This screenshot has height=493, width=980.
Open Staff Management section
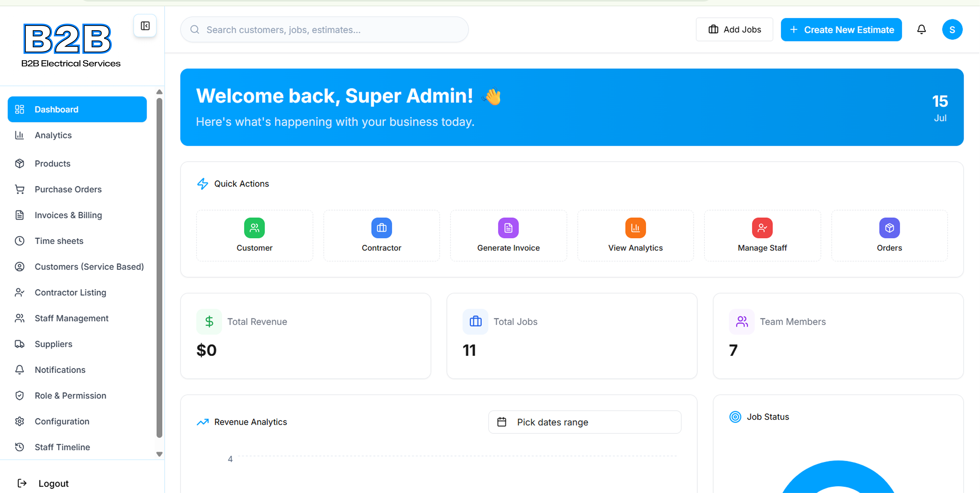(x=77, y=318)
